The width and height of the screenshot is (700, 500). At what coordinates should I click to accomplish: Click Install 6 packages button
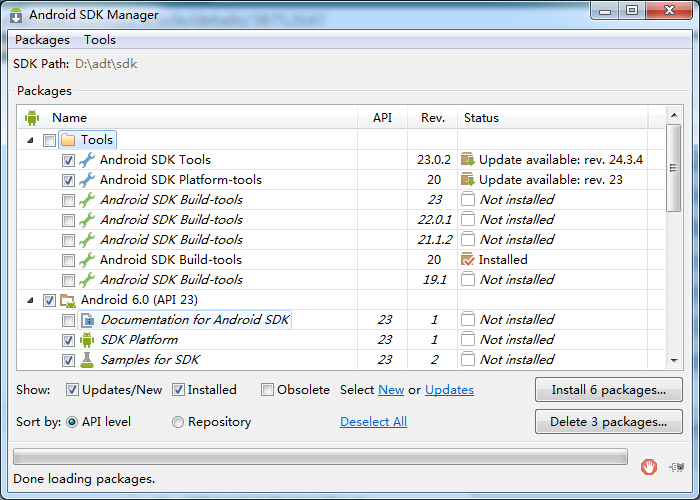point(608,390)
